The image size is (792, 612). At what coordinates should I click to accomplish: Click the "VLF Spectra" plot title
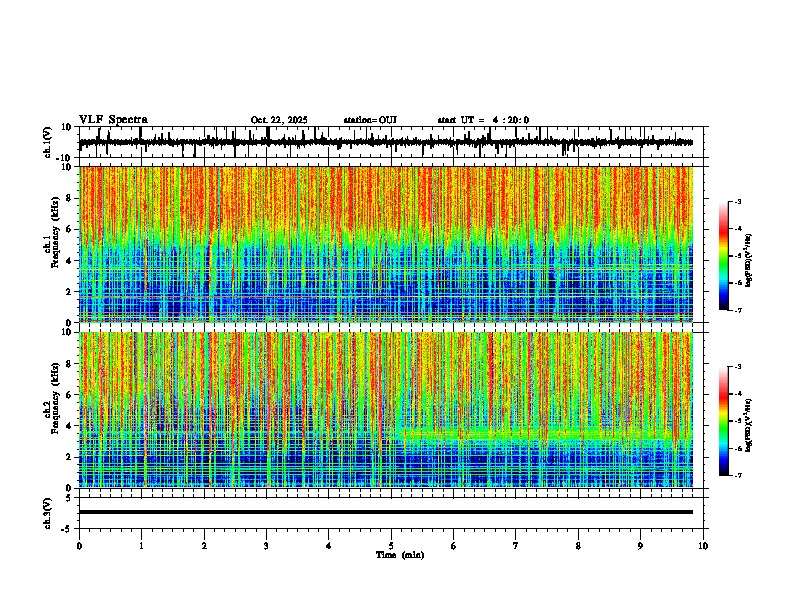tap(113, 120)
